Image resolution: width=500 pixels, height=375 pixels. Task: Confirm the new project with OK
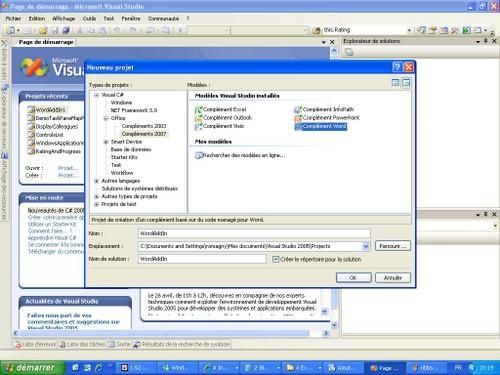click(x=353, y=277)
